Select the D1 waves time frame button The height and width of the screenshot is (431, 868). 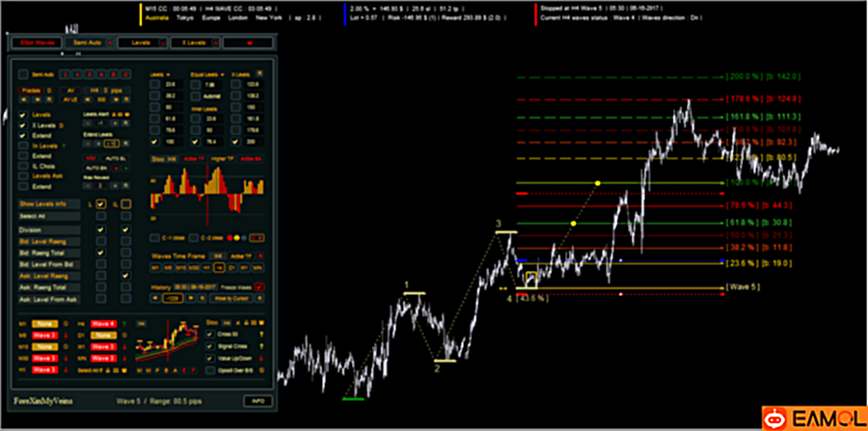[233, 268]
